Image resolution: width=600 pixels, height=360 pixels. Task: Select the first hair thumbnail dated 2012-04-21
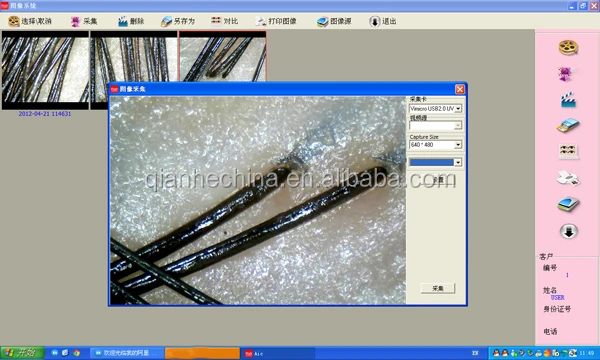point(45,70)
